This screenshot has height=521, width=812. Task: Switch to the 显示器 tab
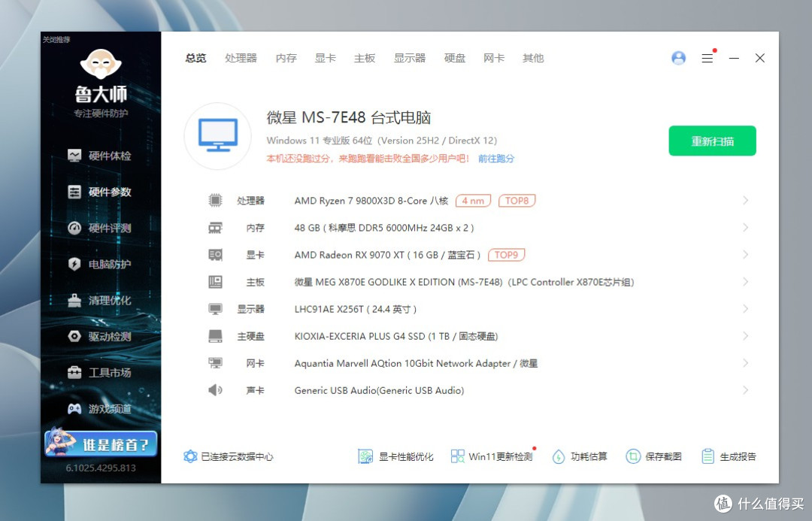[410, 58]
